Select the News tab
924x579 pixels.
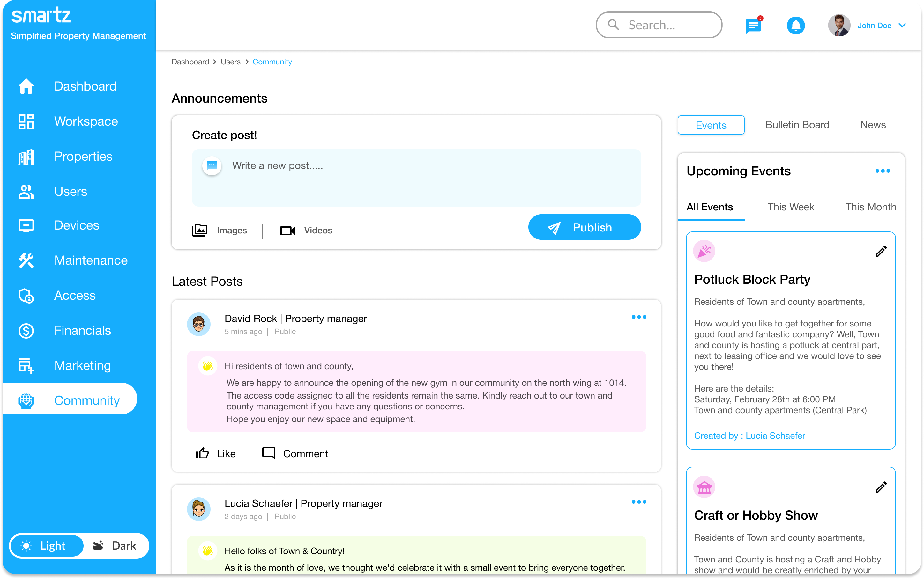coord(873,125)
